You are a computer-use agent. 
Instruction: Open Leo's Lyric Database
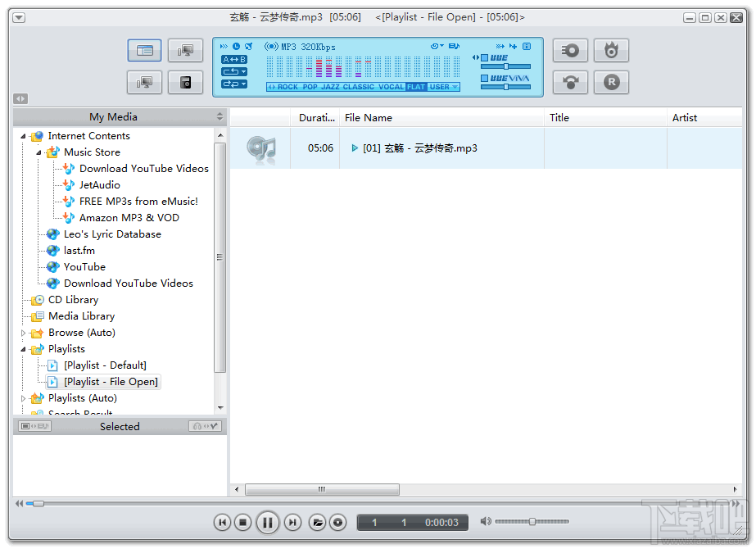pos(112,234)
